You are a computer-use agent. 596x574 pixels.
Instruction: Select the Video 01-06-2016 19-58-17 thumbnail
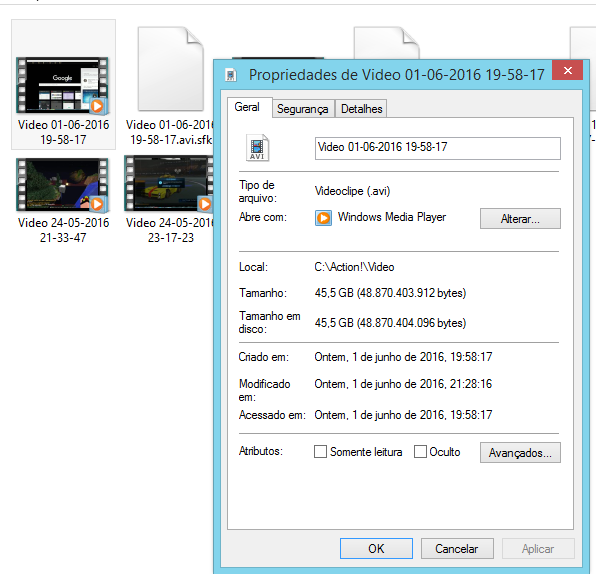(63, 86)
